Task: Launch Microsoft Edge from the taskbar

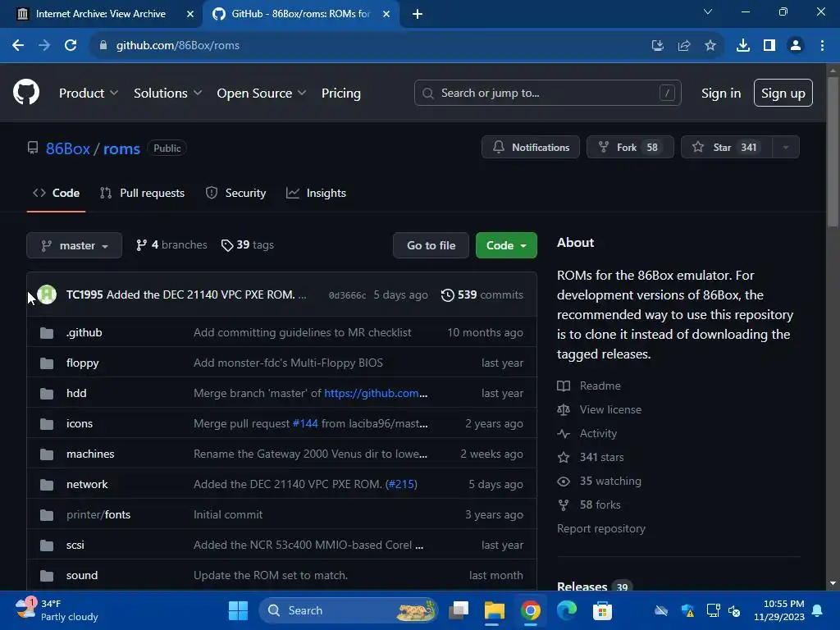Action: click(x=566, y=610)
